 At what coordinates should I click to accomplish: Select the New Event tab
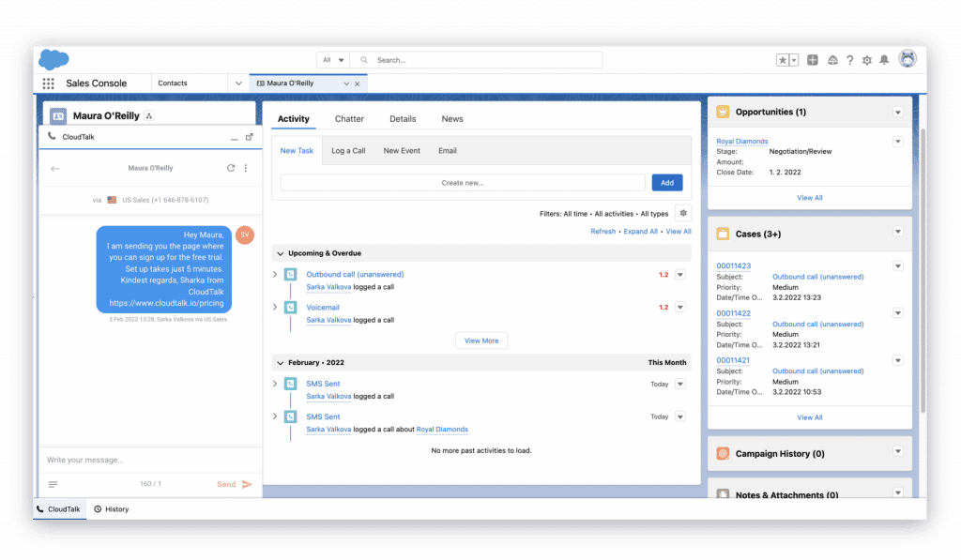[x=402, y=151]
